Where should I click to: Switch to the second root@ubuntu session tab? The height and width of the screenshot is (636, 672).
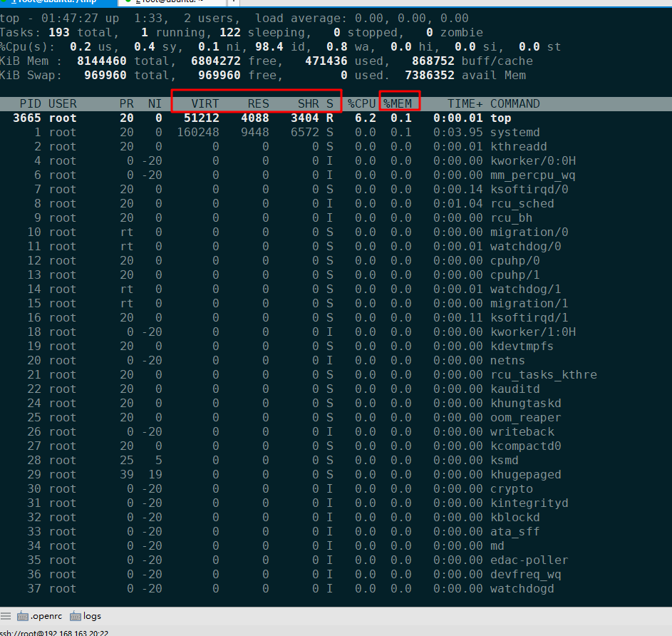[172, 1]
